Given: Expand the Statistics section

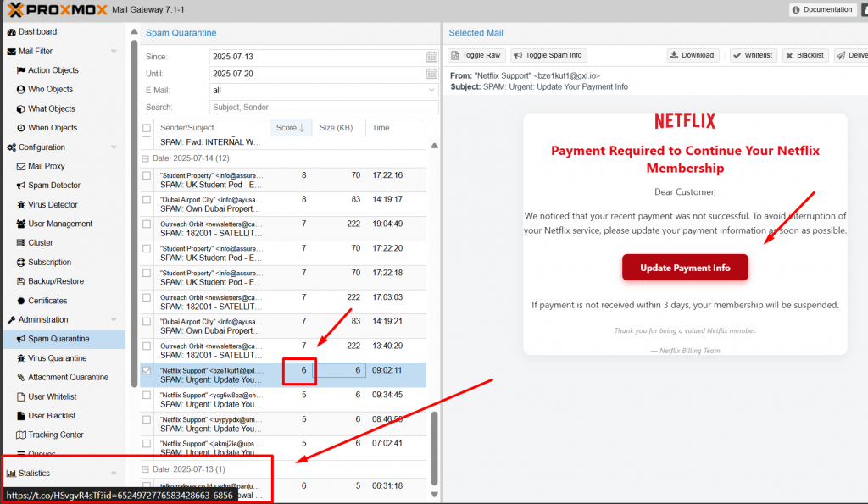Looking at the screenshot, I should [x=114, y=474].
